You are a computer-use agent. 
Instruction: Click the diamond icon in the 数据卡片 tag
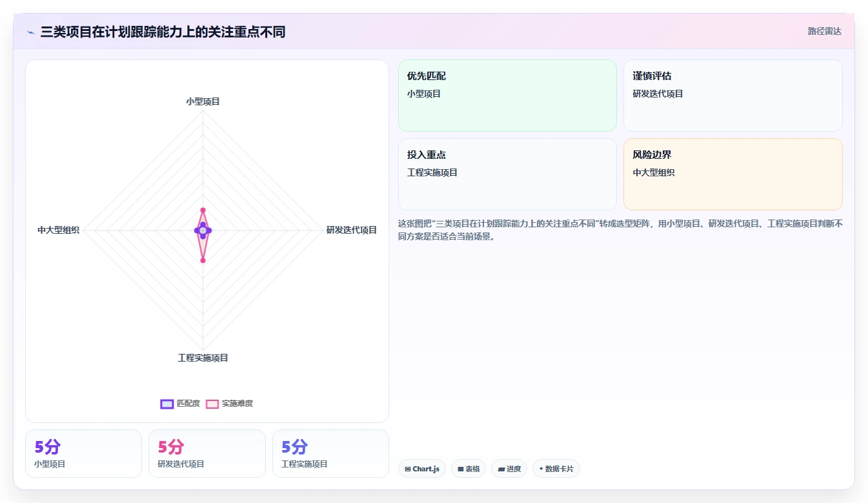(x=541, y=469)
